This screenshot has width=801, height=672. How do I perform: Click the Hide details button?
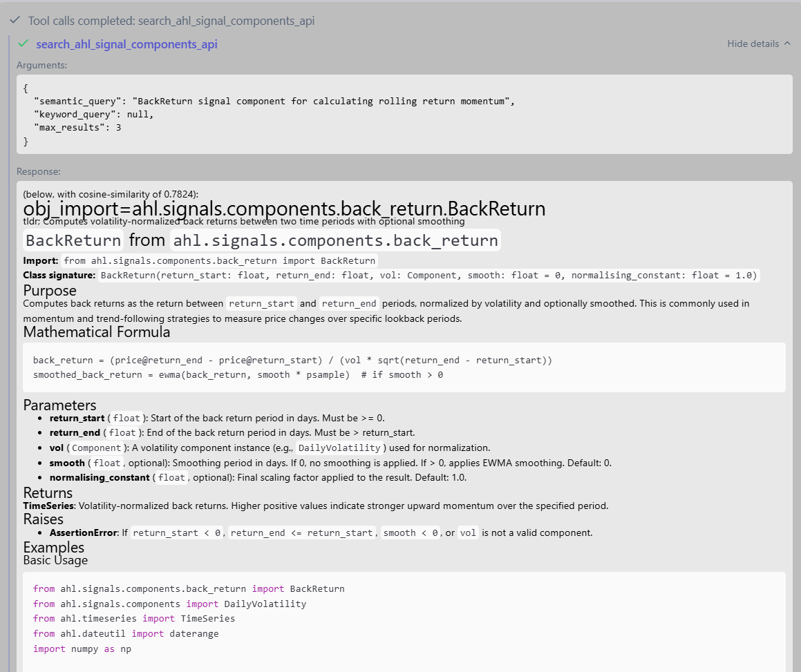753,44
